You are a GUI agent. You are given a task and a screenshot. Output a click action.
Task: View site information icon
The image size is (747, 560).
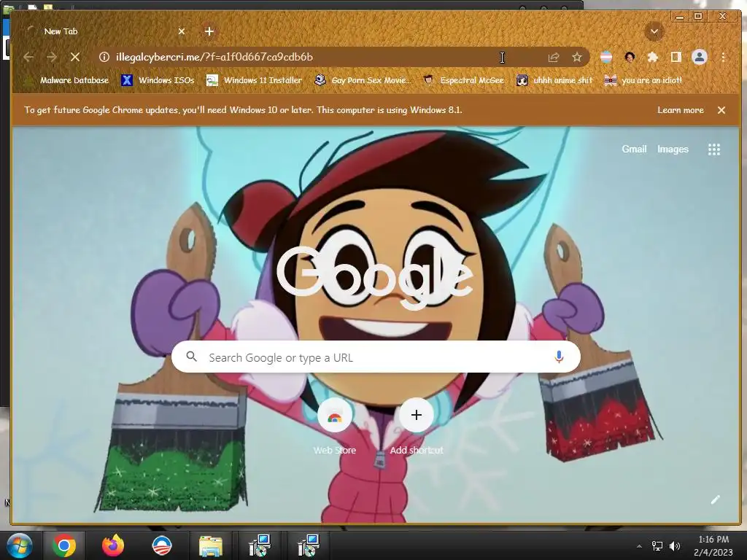coord(104,57)
